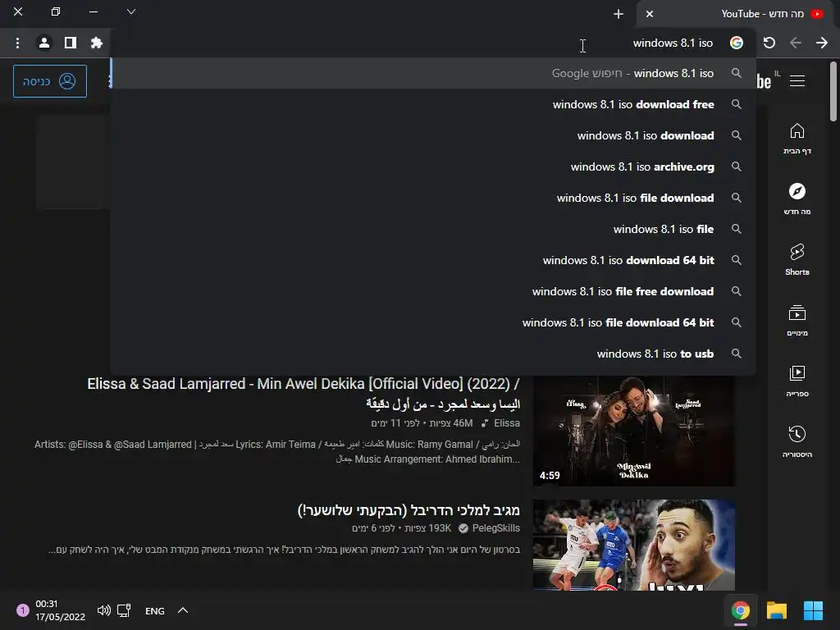Open a new tab with plus button
The height and width of the screenshot is (630, 840).
pyautogui.click(x=619, y=14)
